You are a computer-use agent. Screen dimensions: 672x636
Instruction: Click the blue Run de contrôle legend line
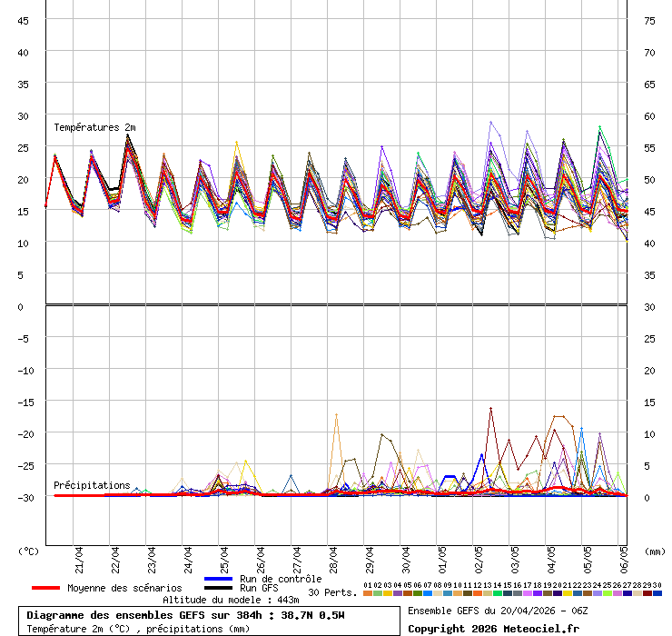coord(219,579)
